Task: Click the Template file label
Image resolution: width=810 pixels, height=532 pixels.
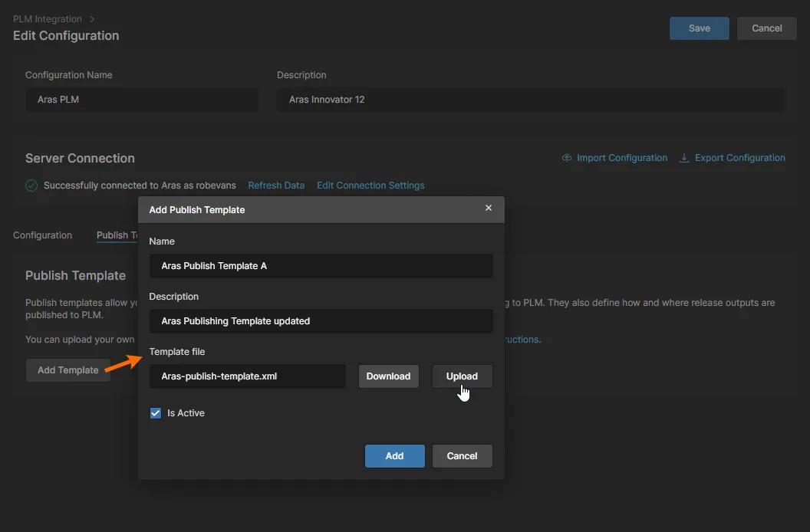Action: pyautogui.click(x=177, y=351)
